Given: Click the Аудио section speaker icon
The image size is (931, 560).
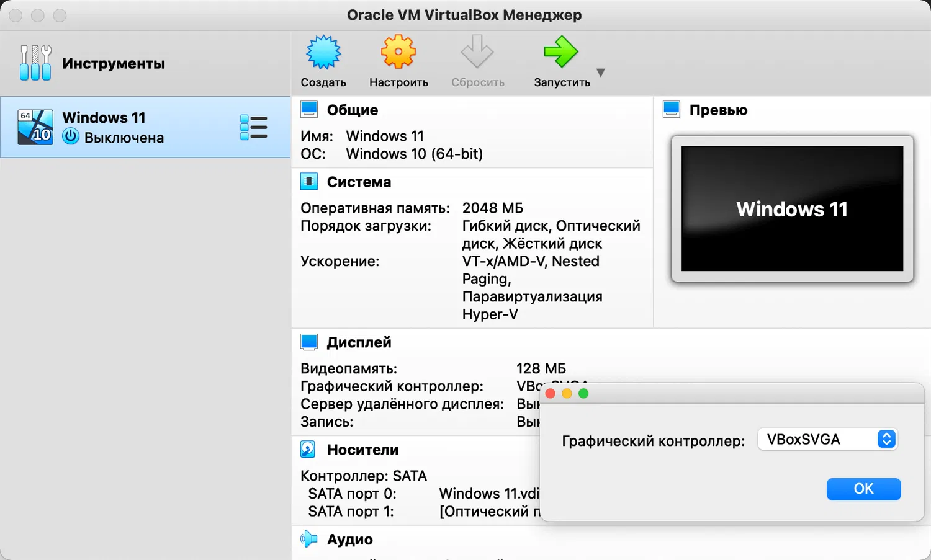Looking at the screenshot, I should (x=309, y=540).
